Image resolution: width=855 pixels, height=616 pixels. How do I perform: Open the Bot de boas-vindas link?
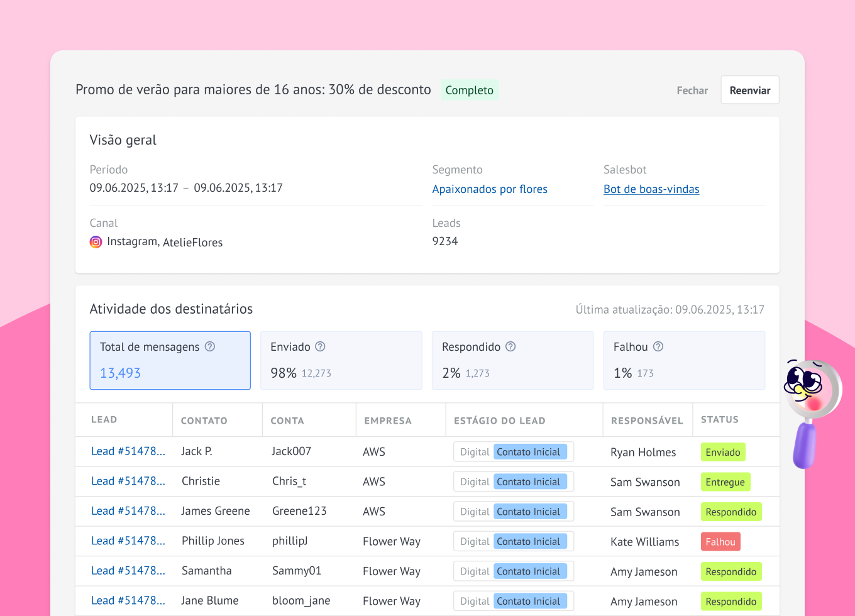pyautogui.click(x=651, y=189)
